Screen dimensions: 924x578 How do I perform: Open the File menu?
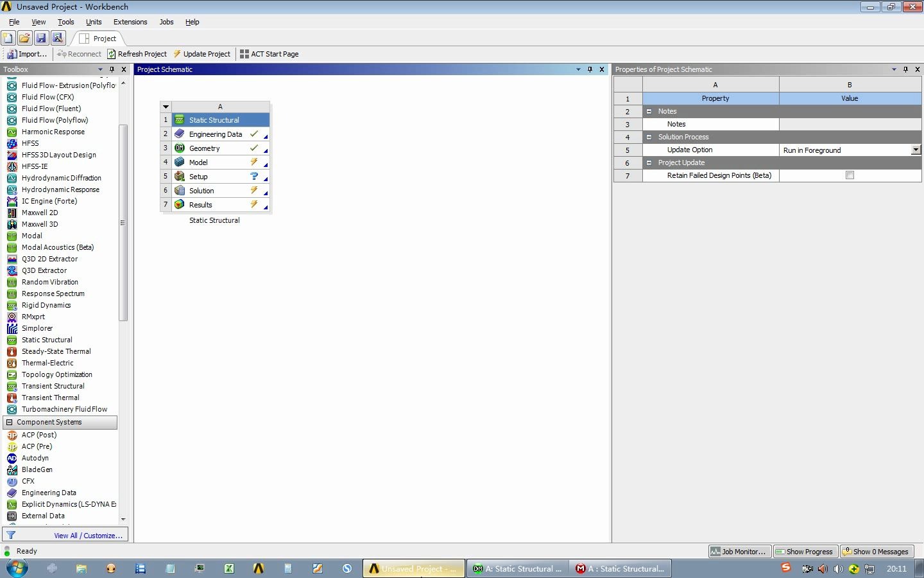pos(14,22)
